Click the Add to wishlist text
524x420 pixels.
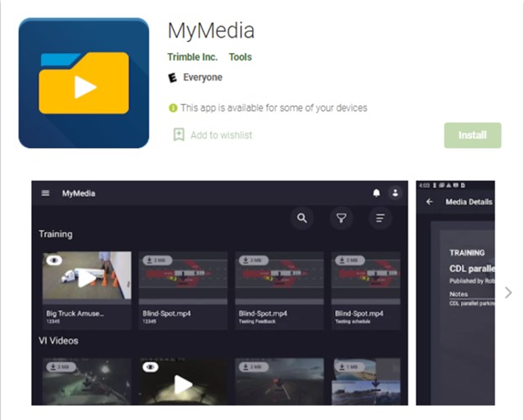click(x=221, y=135)
